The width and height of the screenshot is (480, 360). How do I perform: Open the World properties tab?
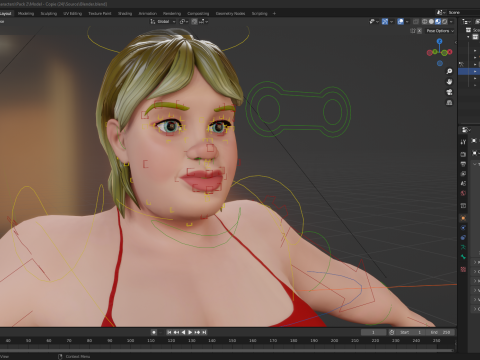coord(463,193)
